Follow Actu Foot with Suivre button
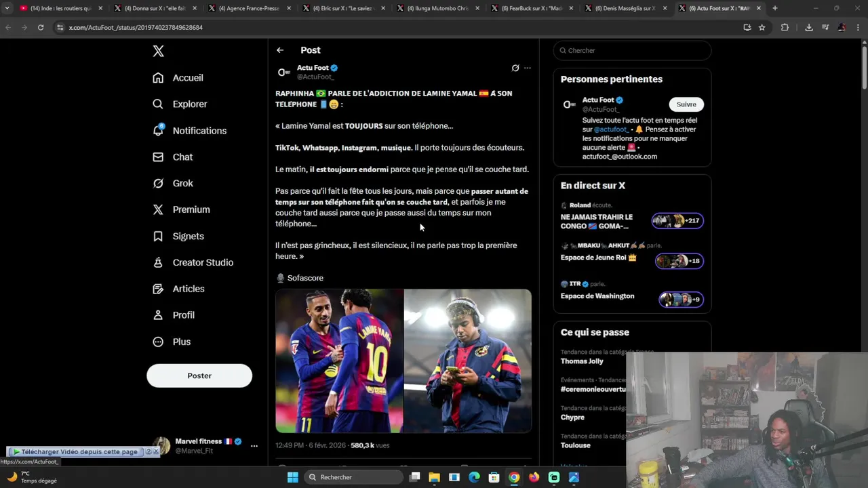Viewport: 868px width, 488px height. [x=686, y=104]
